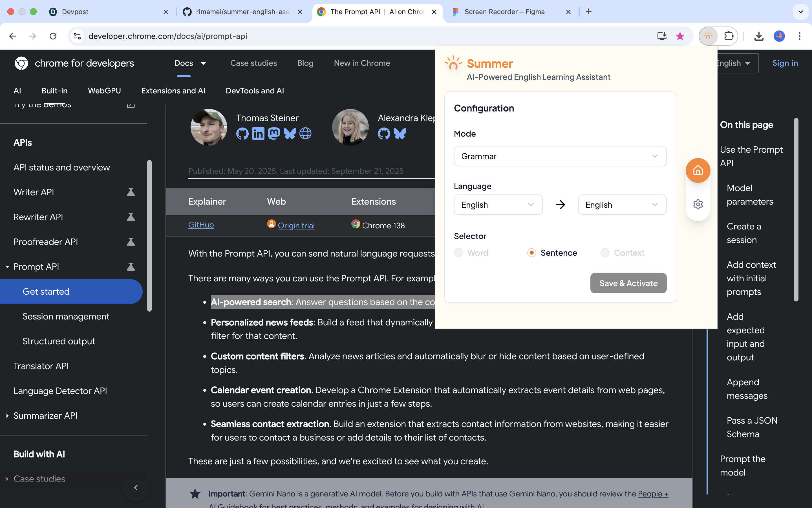
Task: Open the Chrome three-dot menu
Action: [x=800, y=36]
